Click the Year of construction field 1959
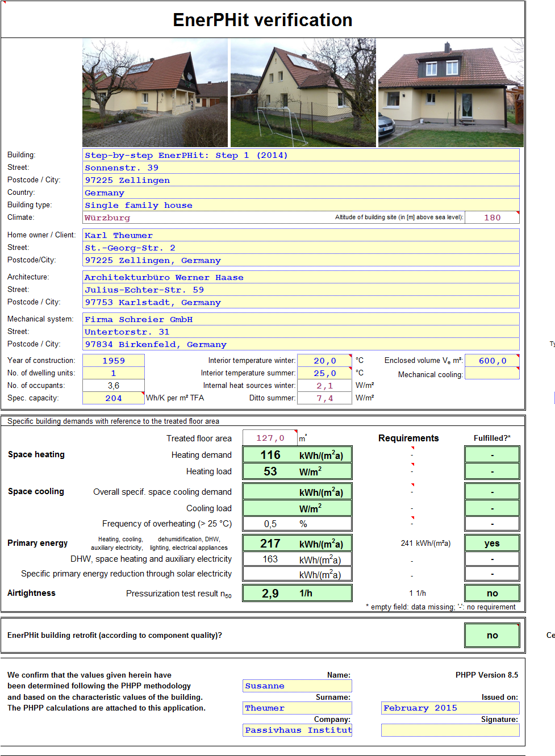This screenshot has width=555, height=756. point(114,361)
